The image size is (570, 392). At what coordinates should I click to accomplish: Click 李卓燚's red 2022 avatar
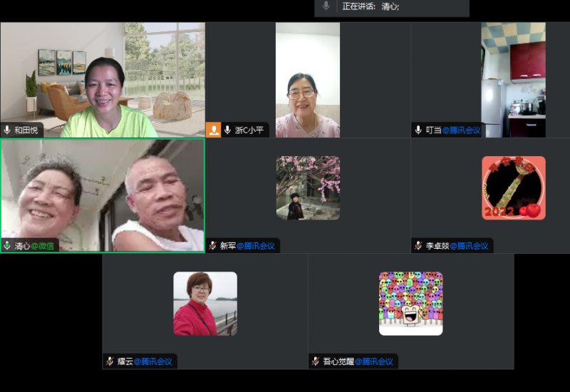pos(513,188)
